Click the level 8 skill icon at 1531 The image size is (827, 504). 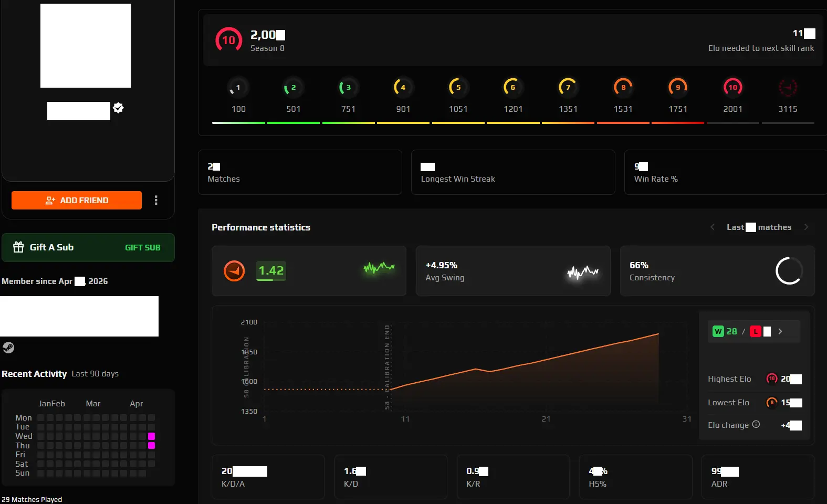[x=623, y=87]
